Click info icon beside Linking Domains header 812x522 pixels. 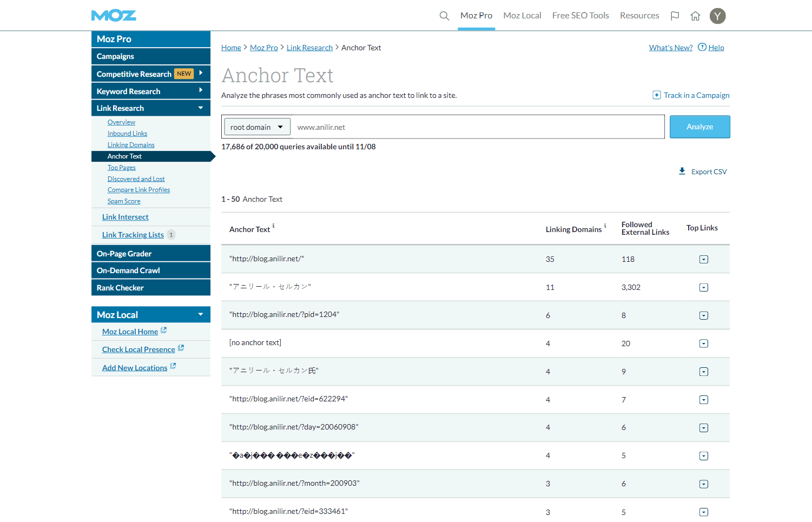click(605, 226)
